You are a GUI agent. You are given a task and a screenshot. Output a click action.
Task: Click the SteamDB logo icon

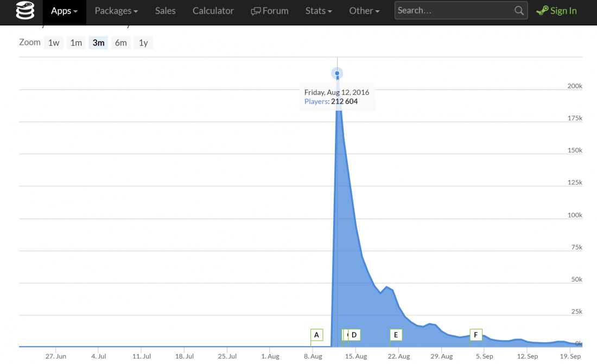point(25,11)
